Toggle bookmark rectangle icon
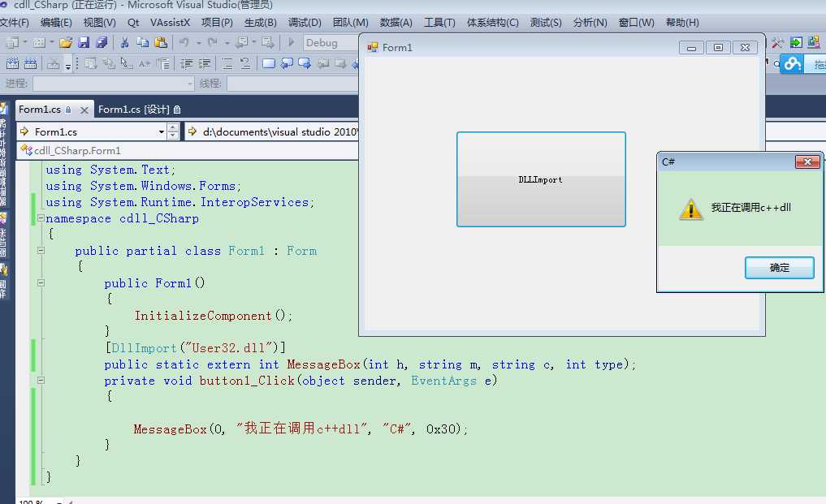Screen dimensions: 826x504 pos(269,64)
